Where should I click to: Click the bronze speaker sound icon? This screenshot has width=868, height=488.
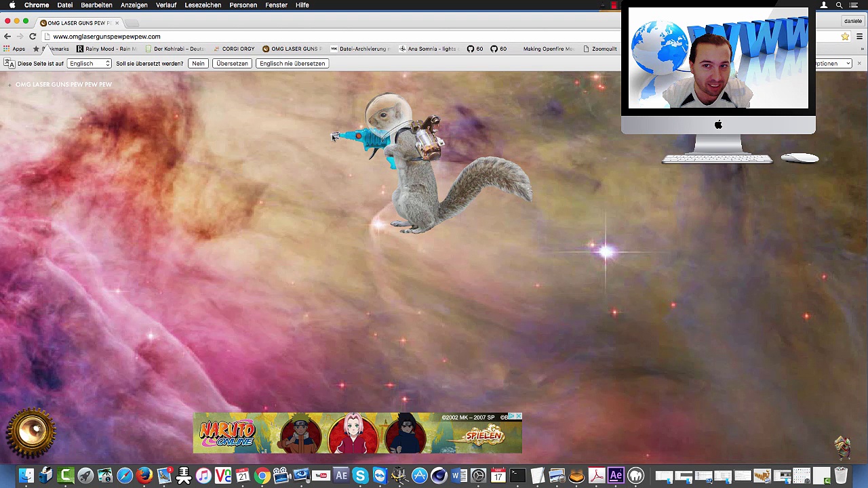point(31,432)
